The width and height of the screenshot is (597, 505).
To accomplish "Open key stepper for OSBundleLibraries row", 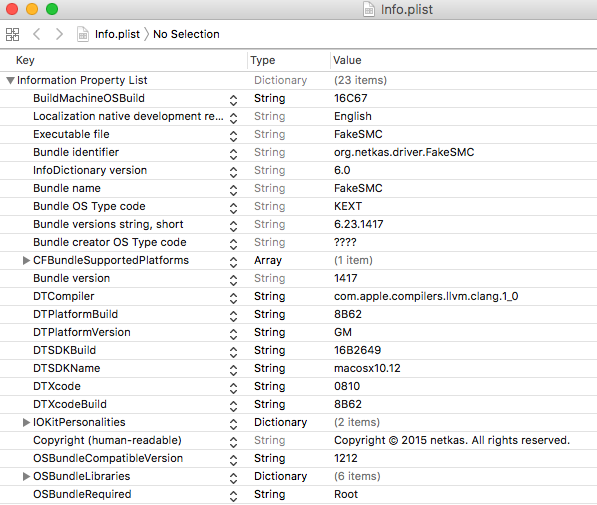I will tap(233, 478).
